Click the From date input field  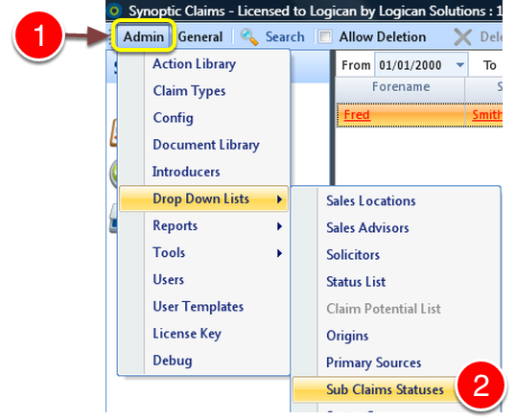coord(415,65)
